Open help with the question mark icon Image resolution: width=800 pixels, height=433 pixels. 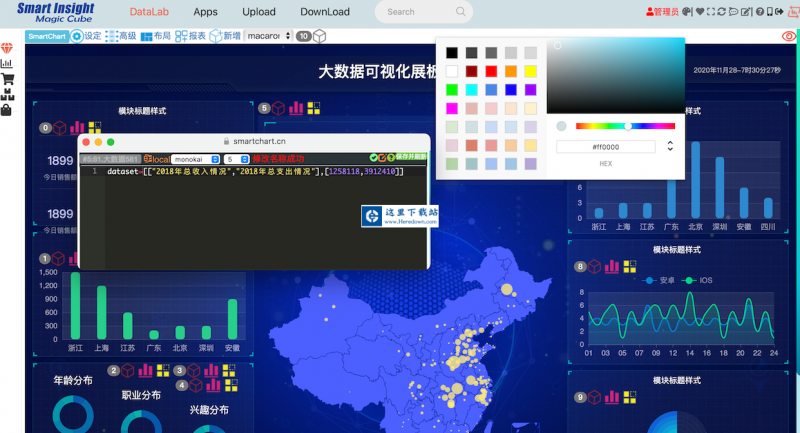pyautogui.click(x=760, y=12)
